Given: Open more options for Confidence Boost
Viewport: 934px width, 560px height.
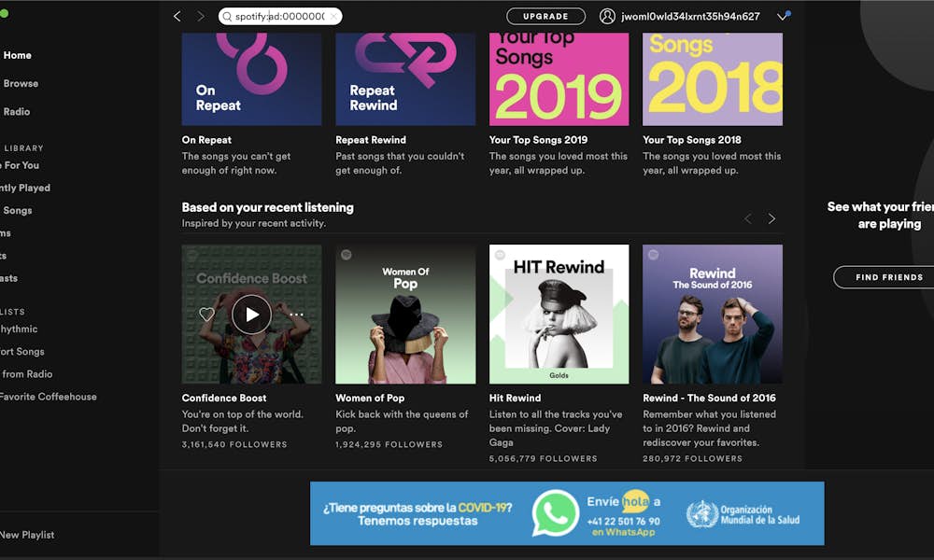Looking at the screenshot, I should tap(297, 315).
